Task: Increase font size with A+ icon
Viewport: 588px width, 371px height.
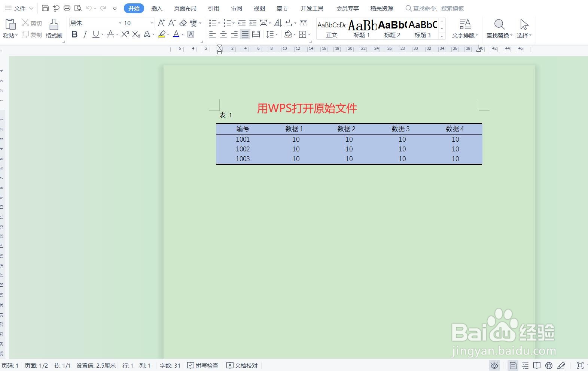Action: [161, 23]
